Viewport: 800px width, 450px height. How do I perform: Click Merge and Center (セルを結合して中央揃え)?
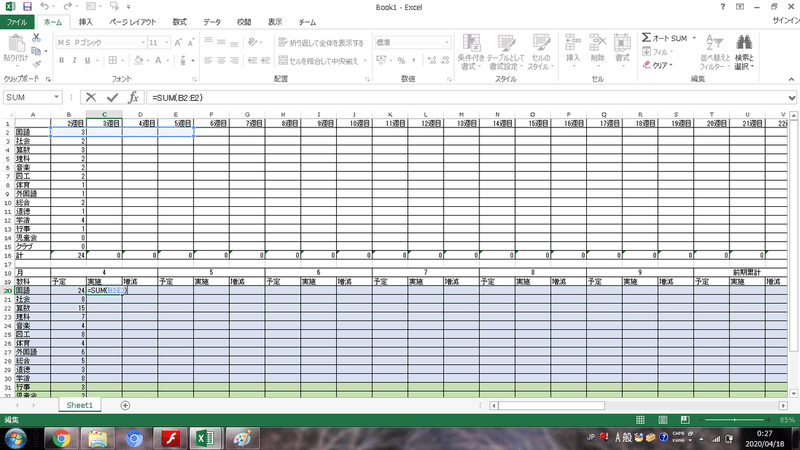[318, 61]
